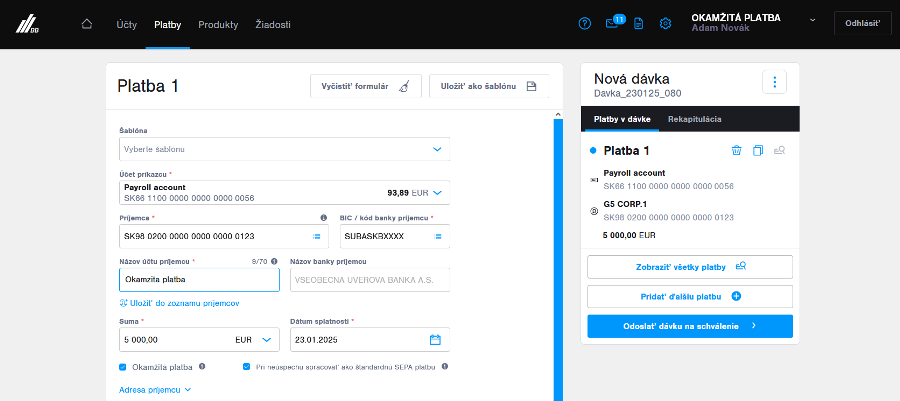The image size is (900, 401).
Task: Click Platba 1 heading in batch panel
Action: [626, 151]
